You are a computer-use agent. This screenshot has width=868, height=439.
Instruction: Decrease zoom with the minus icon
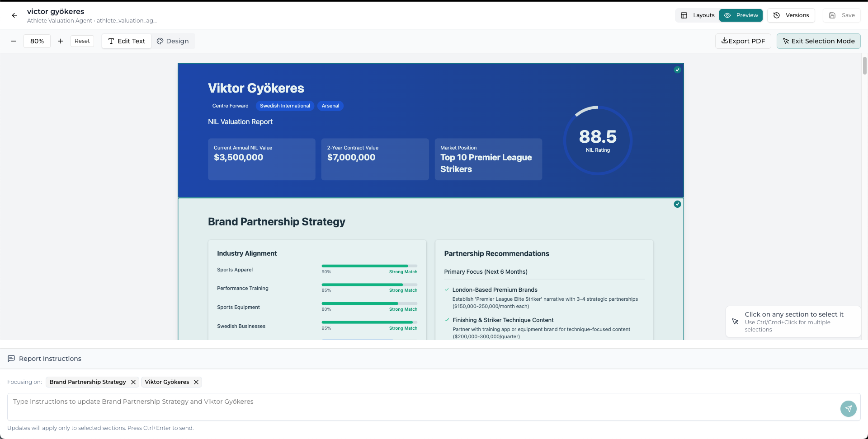coord(14,41)
